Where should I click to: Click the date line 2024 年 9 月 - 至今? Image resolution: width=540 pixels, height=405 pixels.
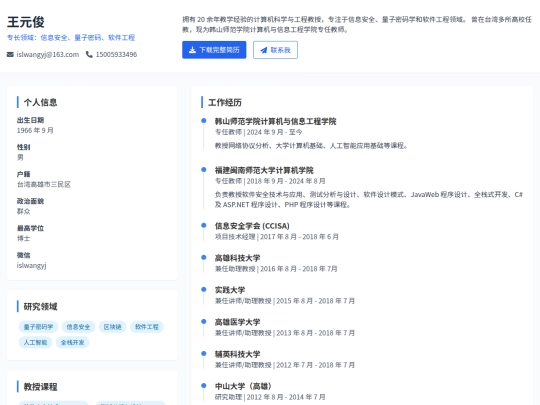coord(274,132)
